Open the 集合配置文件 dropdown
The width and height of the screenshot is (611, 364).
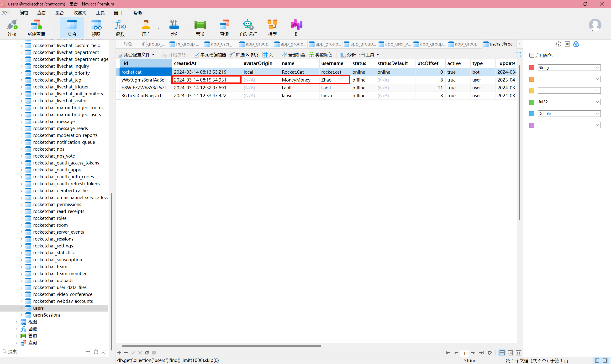pos(136,54)
